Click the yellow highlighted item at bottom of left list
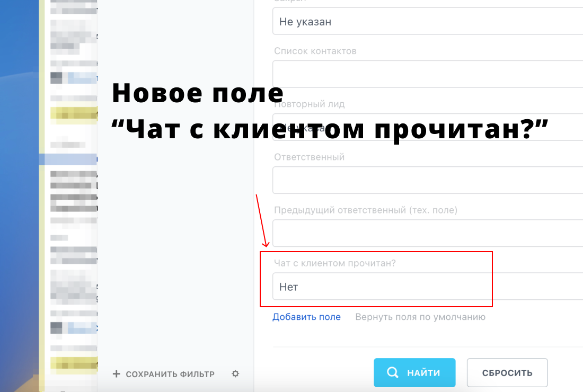The image size is (583, 392). click(x=73, y=363)
